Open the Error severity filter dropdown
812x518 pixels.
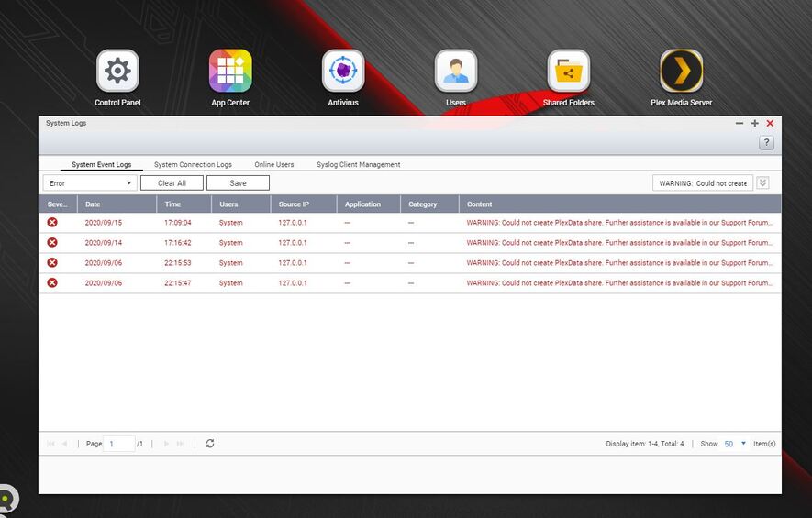coord(90,183)
